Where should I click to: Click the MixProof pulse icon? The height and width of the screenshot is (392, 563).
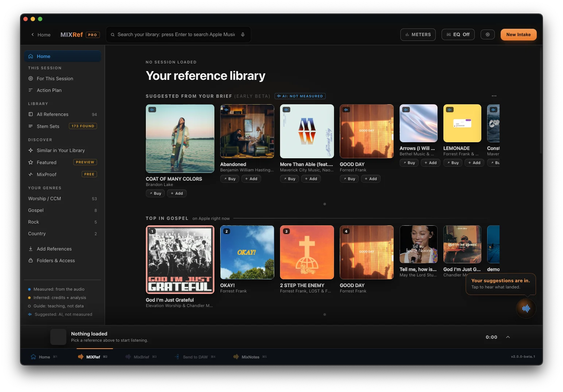click(x=31, y=174)
